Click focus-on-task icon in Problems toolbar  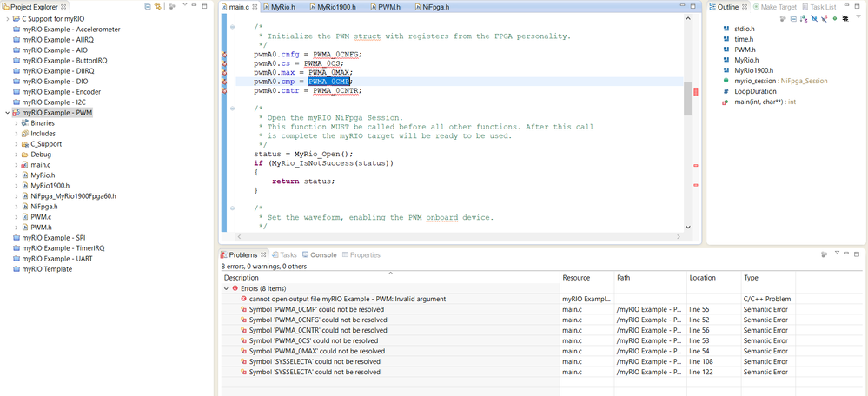[x=825, y=254]
